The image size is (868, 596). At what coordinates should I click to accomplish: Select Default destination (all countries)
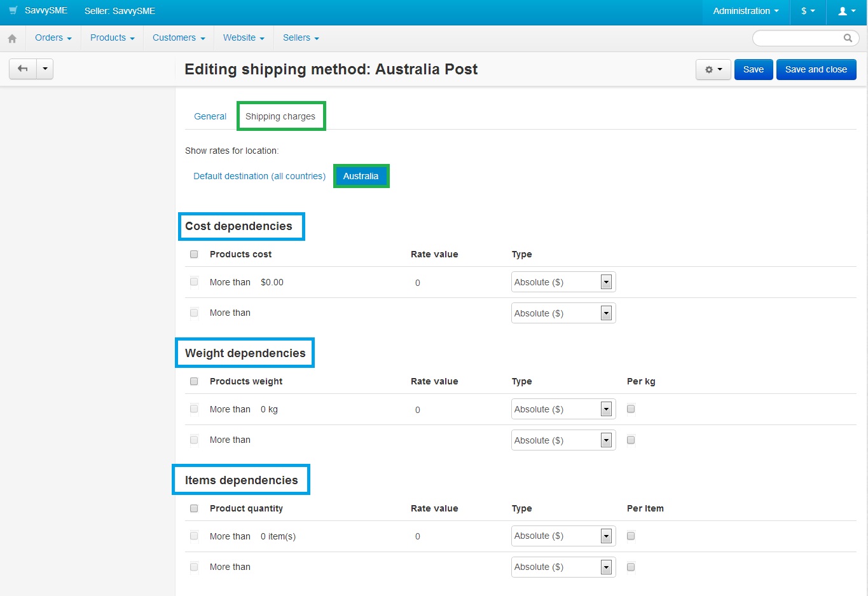259,176
